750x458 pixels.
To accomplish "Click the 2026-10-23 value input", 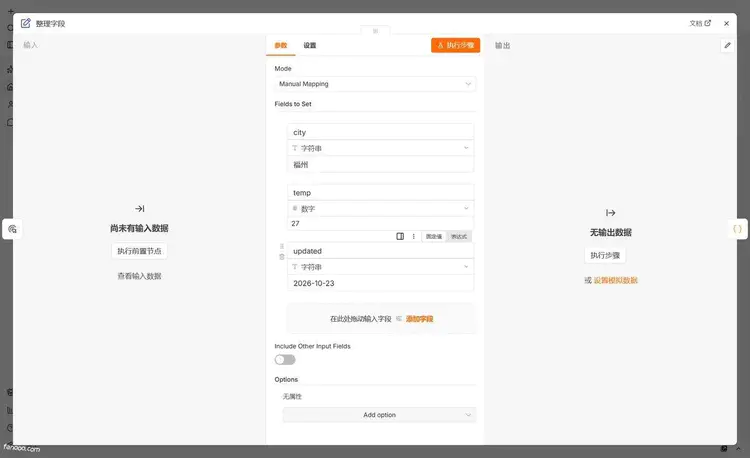I will (x=380, y=283).
